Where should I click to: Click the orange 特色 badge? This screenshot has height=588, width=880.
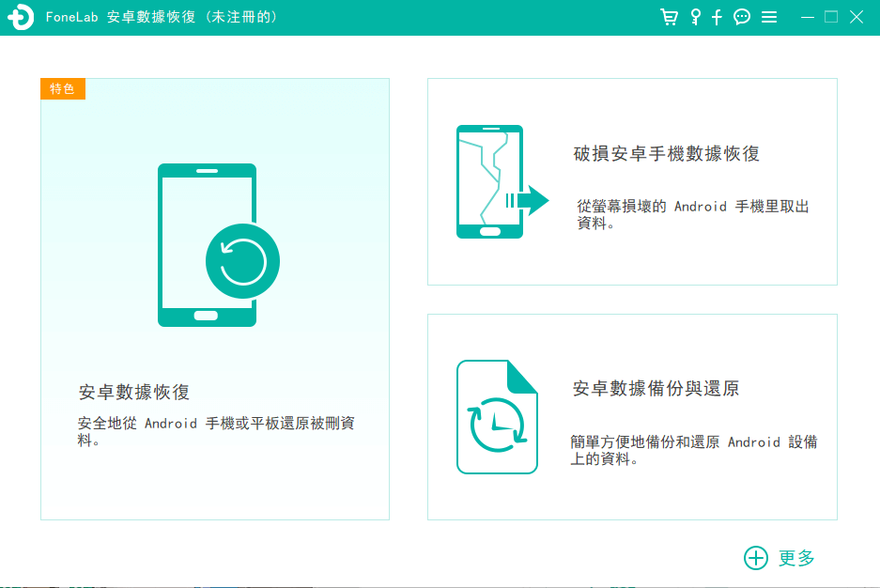click(x=63, y=88)
